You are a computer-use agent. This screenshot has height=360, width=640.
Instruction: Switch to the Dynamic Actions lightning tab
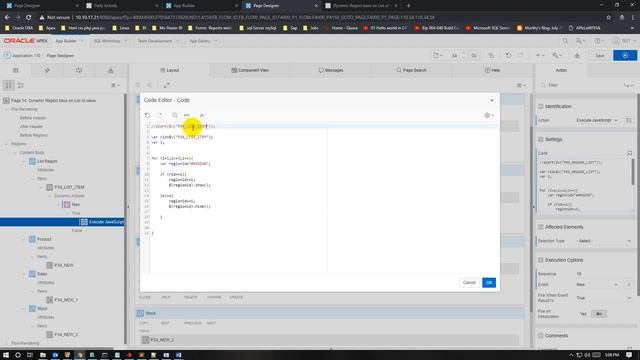pyautogui.click(x=47, y=70)
